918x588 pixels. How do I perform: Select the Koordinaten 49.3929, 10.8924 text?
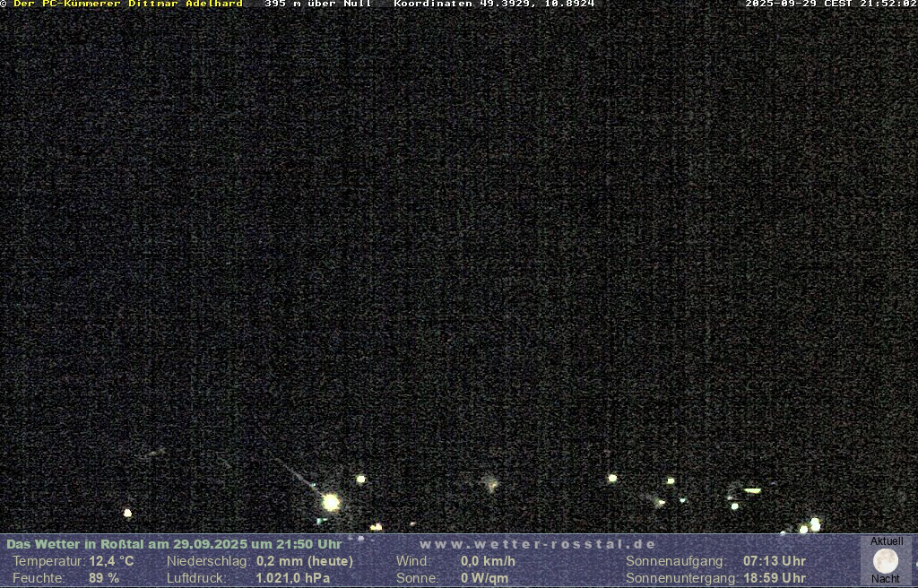(x=494, y=4)
